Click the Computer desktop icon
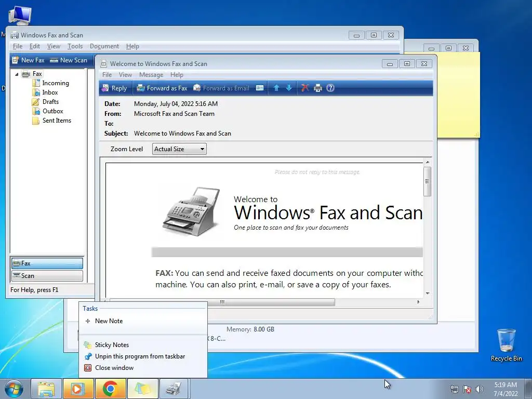This screenshot has height=399, width=532. [x=20, y=15]
